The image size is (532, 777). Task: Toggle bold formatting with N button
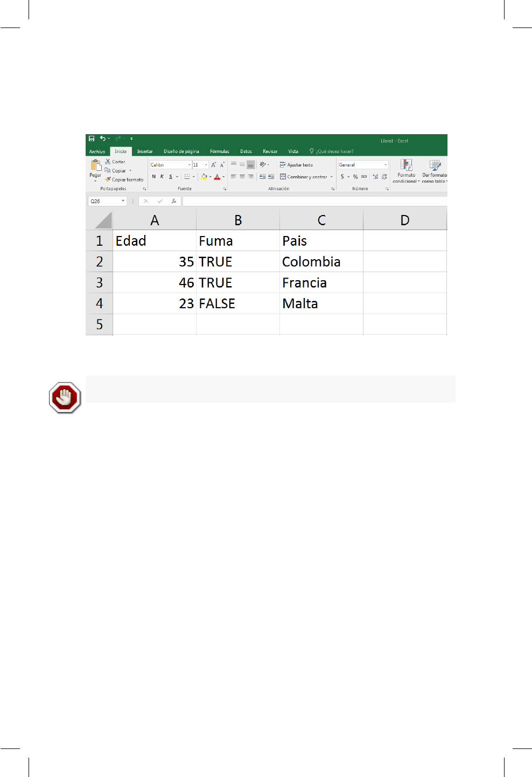pos(153,177)
